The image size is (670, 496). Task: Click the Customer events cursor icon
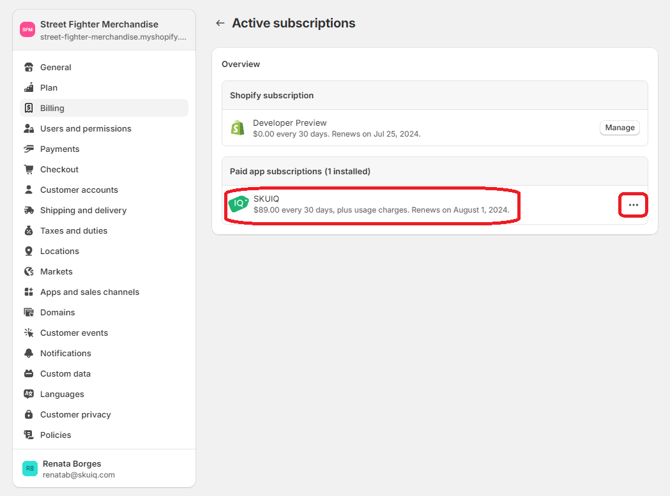(29, 333)
